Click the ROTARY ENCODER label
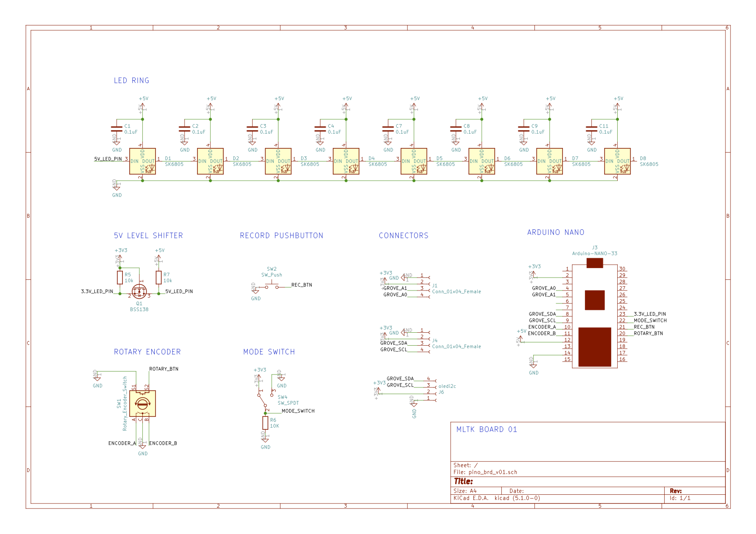 (147, 352)
